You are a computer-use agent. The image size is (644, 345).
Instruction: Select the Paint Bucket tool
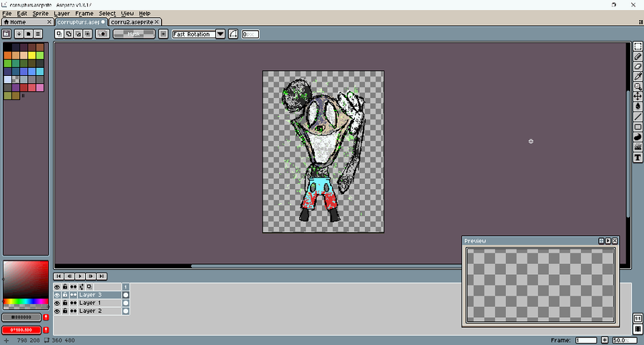tap(638, 107)
